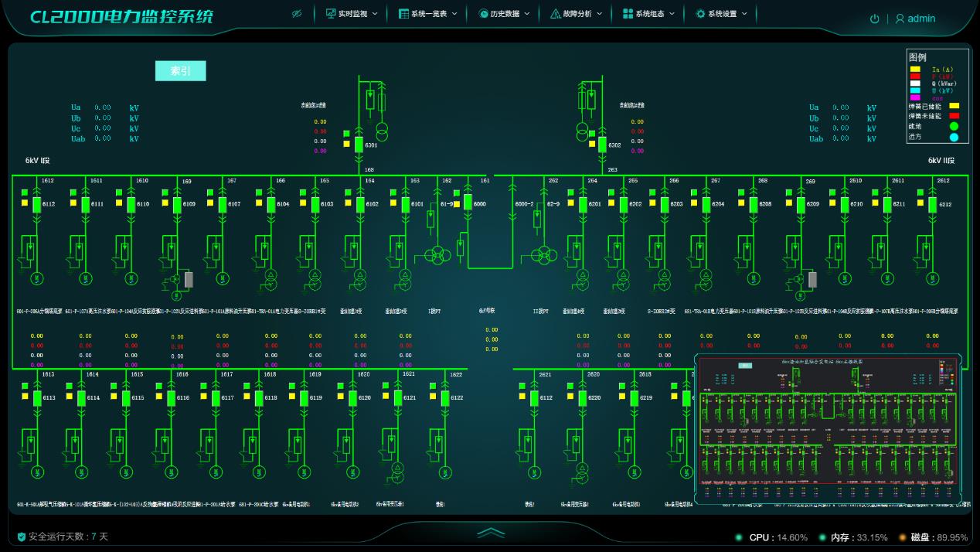Click circuit breaker 6301 on incoming line

pos(359,145)
